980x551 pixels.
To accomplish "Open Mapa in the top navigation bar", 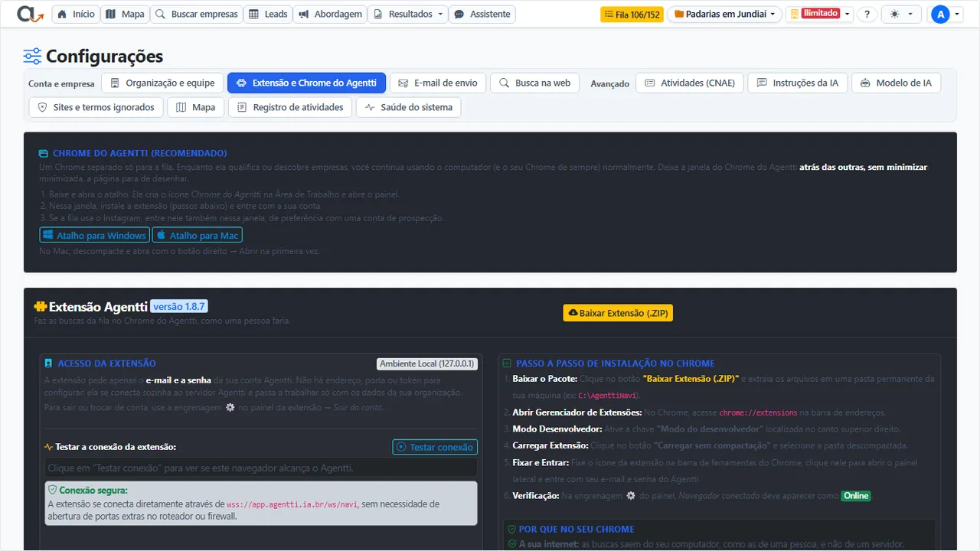I will (x=126, y=15).
